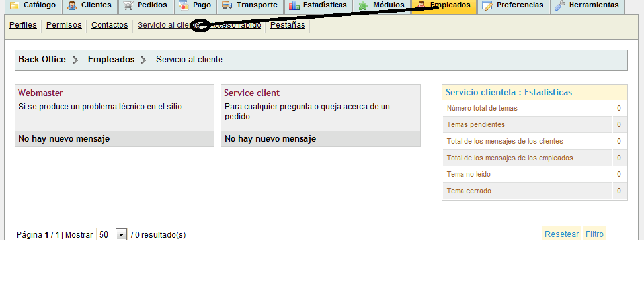The width and height of the screenshot is (644, 286).
Task: Click 'Para cualquier pregunta o queja' description
Action: [x=307, y=111]
